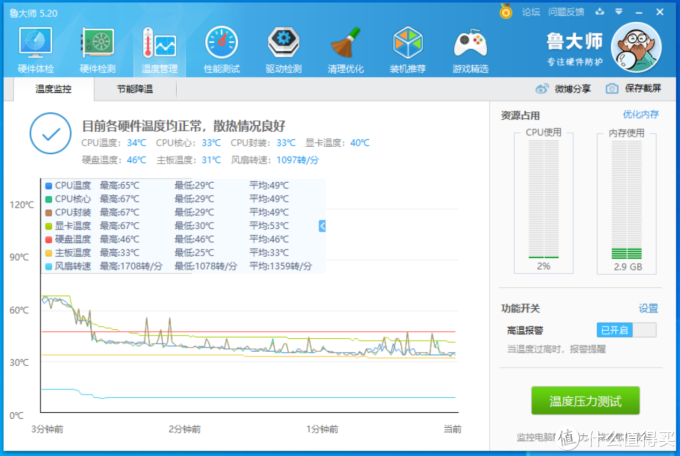Image resolution: width=680 pixels, height=456 pixels.
Task: Click the CPU使用 2% usage bar
Action: coord(543,199)
